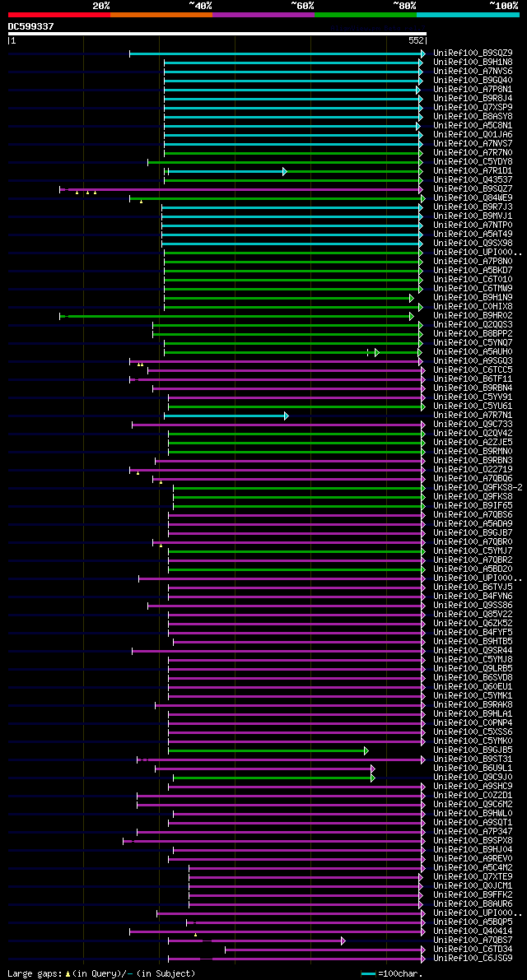
Task: Select the UniRef100_B9SQZ7 label
Action: pyautogui.click(x=473, y=189)
